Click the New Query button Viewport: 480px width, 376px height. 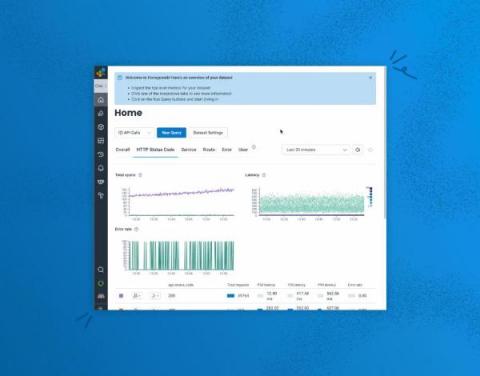click(x=172, y=133)
